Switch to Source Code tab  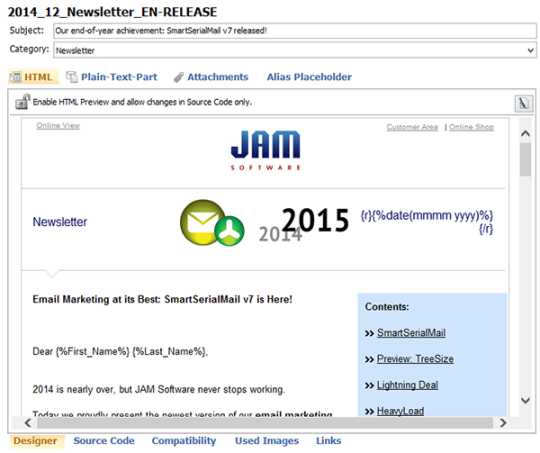104,441
